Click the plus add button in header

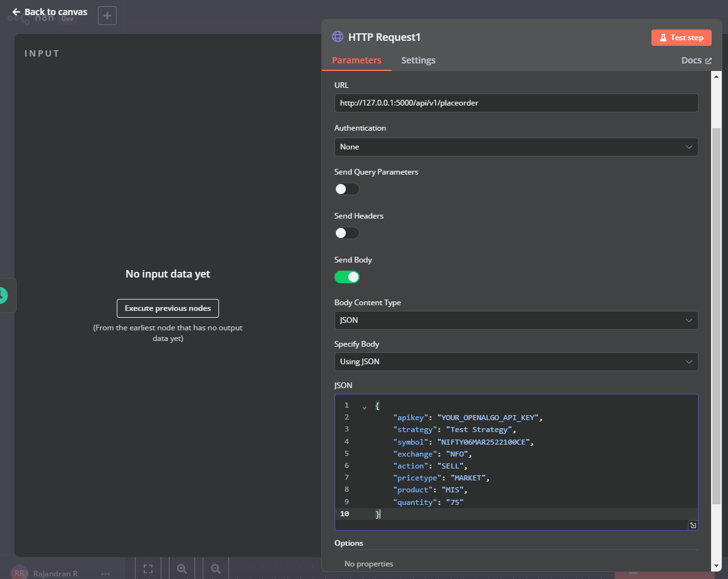107,16
